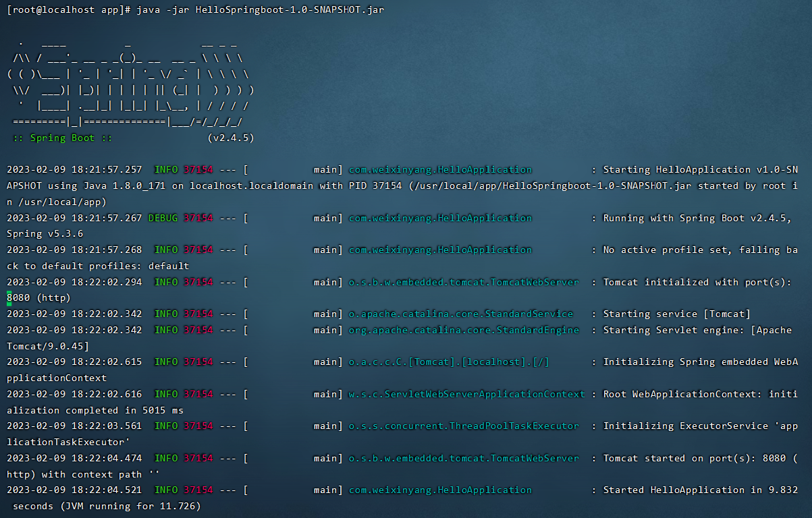The height and width of the screenshot is (518, 812).
Task: Click message "Started HelloApplication in 9.832"
Action: pyautogui.click(x=700, y=490)
